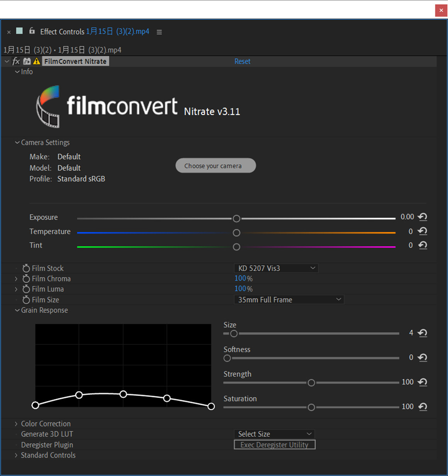The width and height of the screenshot is (448, 476).
Task: Enable keyframing on Film Chroma stopwatch
Action: coord(25,279)
